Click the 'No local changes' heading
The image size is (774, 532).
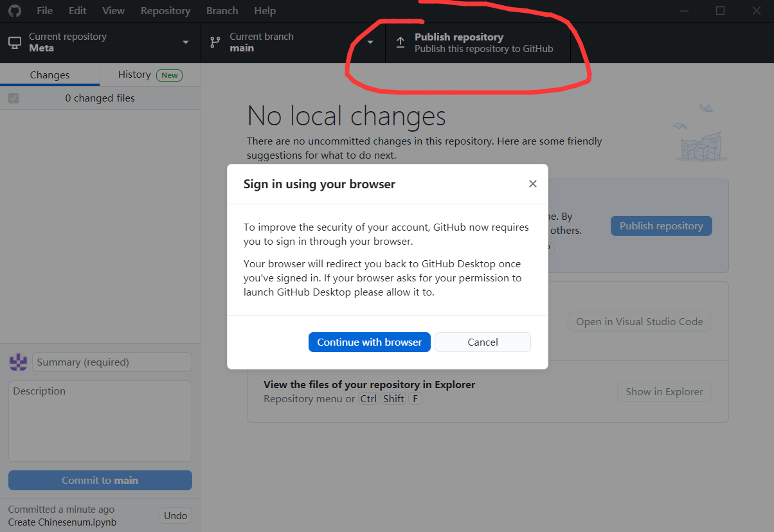tap(346, 116)
